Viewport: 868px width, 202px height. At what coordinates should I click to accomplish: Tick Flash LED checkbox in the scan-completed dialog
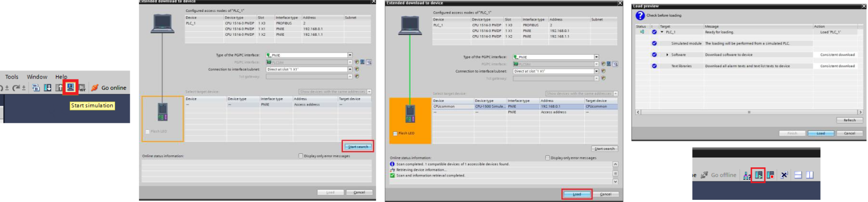click(394, 133)
